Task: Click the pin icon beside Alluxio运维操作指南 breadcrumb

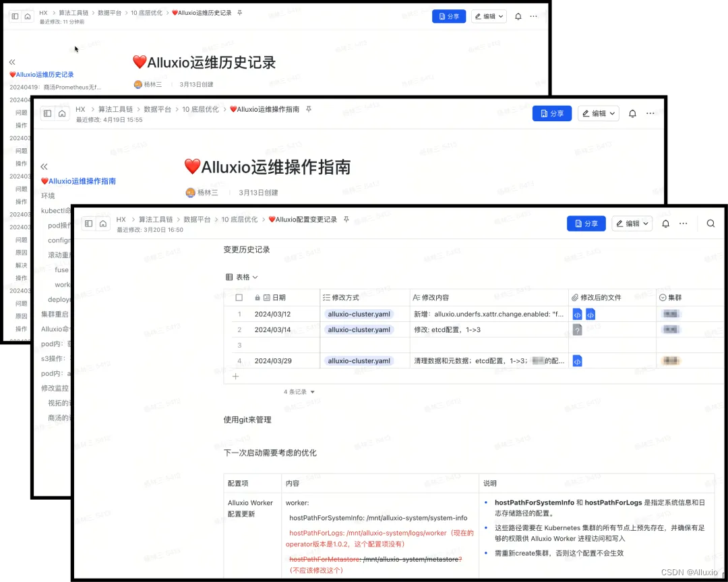Action: point(309,109)
